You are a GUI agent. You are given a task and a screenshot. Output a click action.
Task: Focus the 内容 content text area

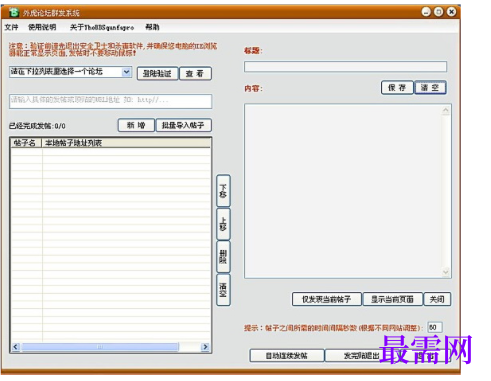pyautogui.click(x=344, y=191)
